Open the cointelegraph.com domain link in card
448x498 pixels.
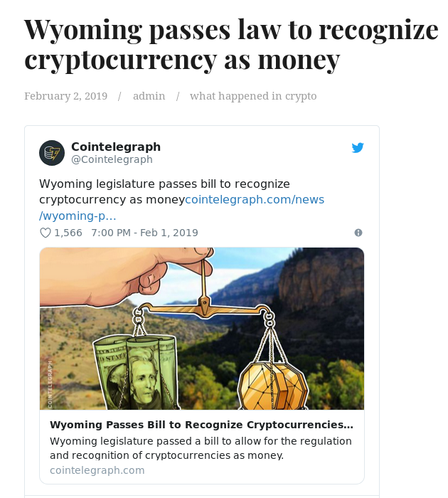point(97,470)
